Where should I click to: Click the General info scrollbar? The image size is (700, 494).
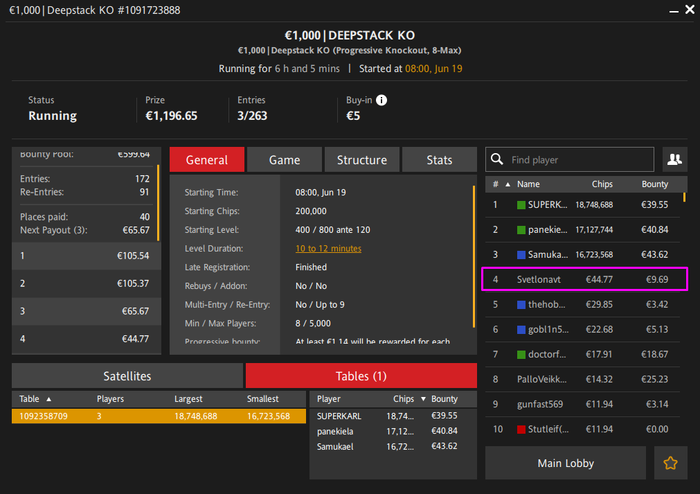click(474, 257)
